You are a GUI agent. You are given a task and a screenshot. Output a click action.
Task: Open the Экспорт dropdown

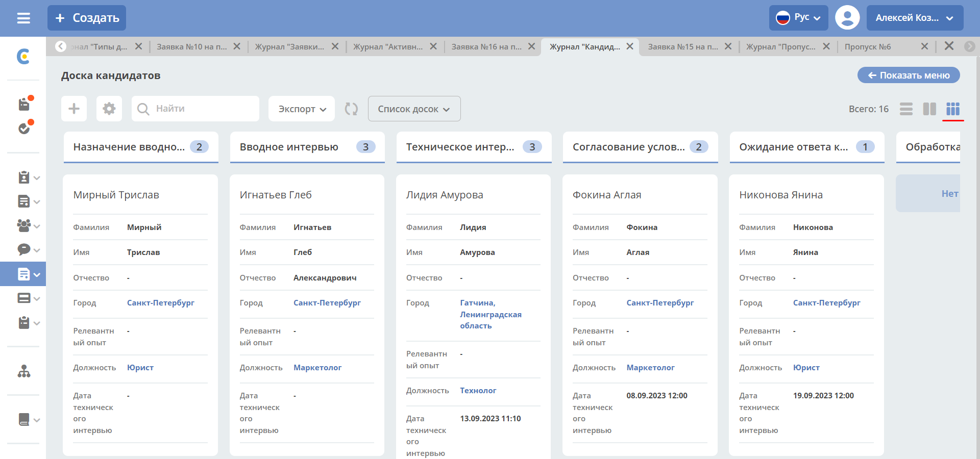302,109
